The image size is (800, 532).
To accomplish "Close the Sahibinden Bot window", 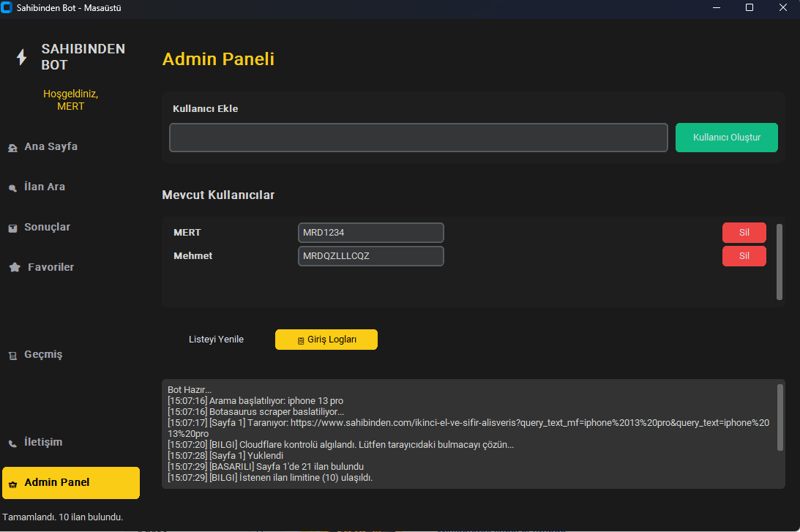I will coord(783,7).
